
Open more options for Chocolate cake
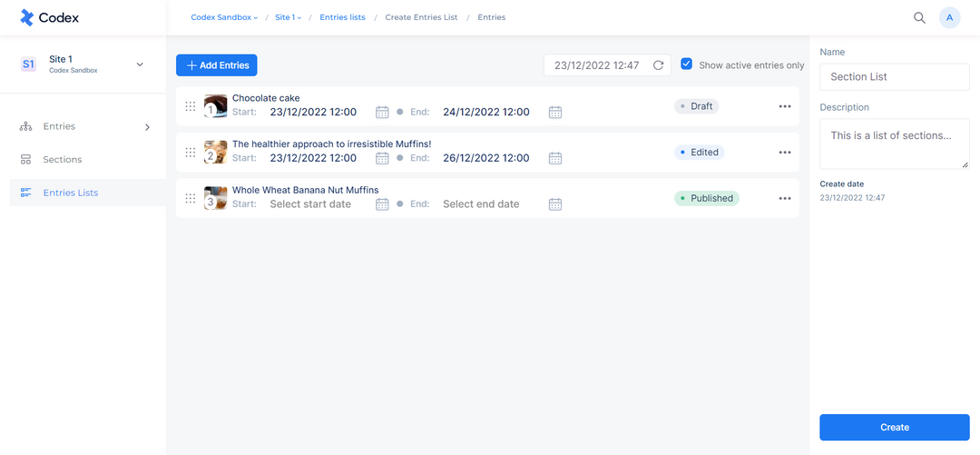785,106
